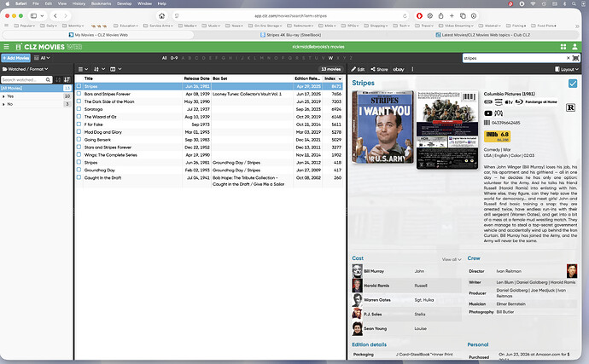Click the Opera extension icon in toolbar
This screenshot has width=589, height=364.
coord(420,15)
